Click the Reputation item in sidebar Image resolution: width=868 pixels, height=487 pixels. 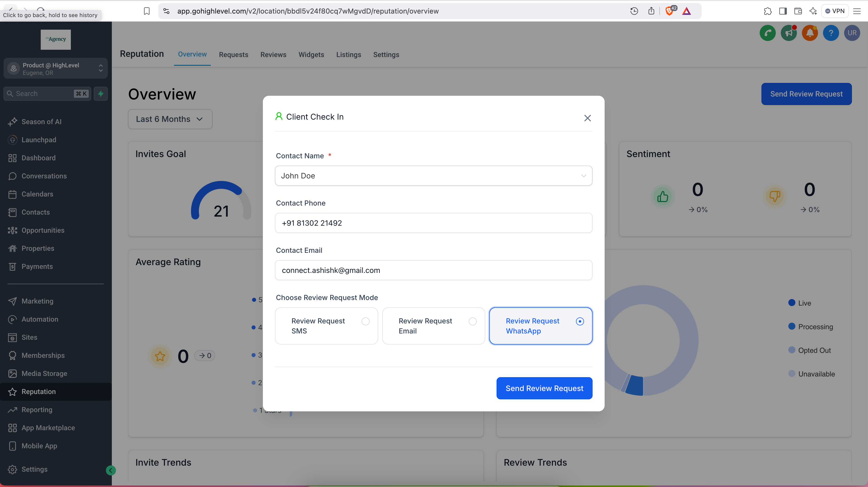click(56, 392)
